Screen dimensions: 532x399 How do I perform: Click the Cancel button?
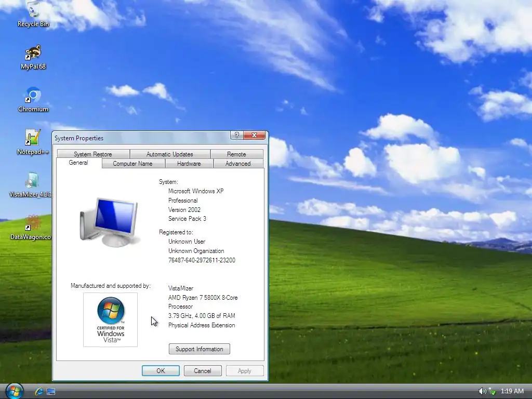[x=203, y=371]
